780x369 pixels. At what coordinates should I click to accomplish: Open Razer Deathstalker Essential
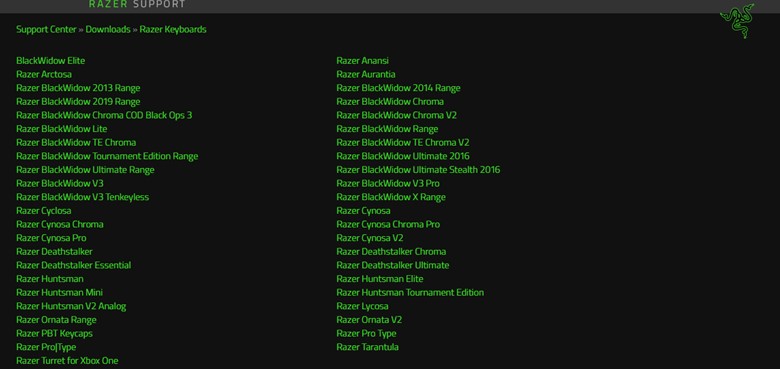coord(74,266)
